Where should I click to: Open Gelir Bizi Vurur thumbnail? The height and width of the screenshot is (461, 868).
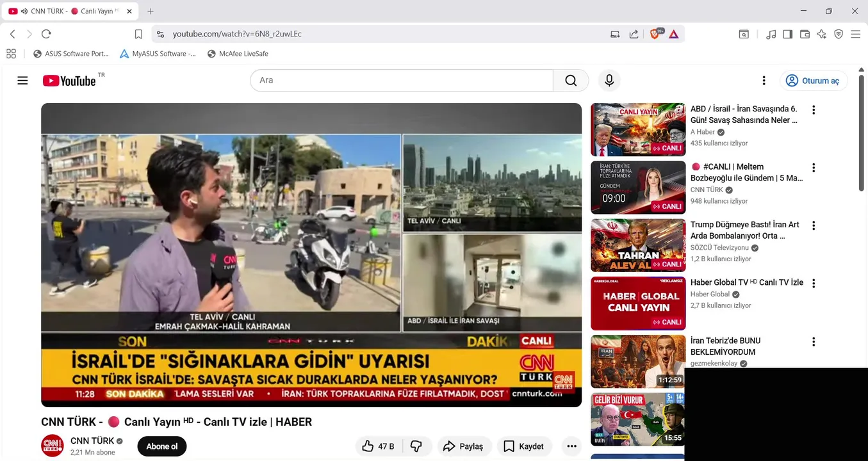tap(638, 419)
